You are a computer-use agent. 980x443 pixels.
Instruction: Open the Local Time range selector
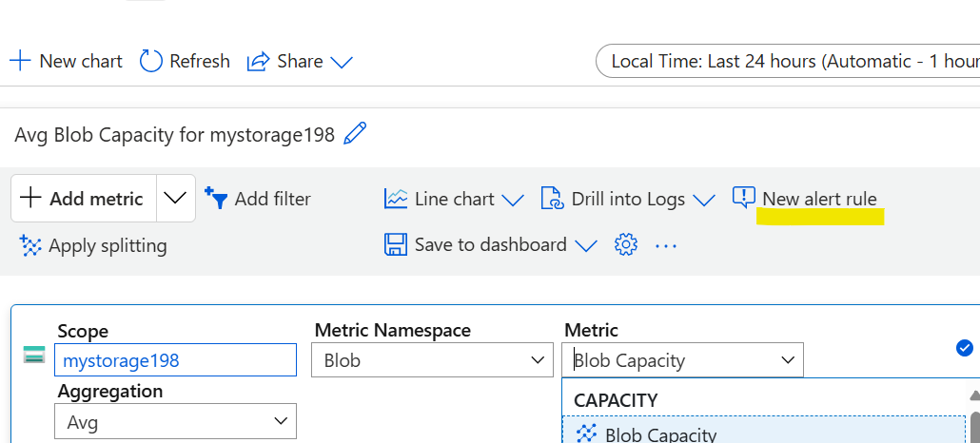(790, 62)
